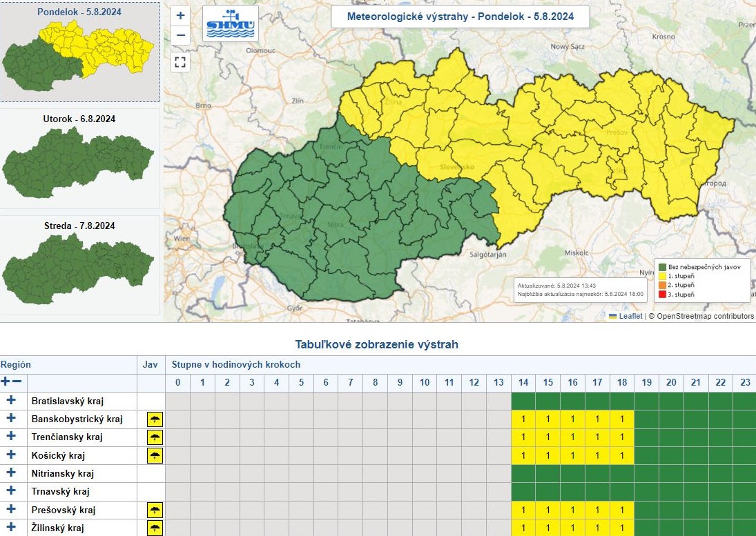The width and height of the screenshot is (756, 536).
Task: Click Pondelok 5.8.2024 map thumbnail
Action: point(79,54)
